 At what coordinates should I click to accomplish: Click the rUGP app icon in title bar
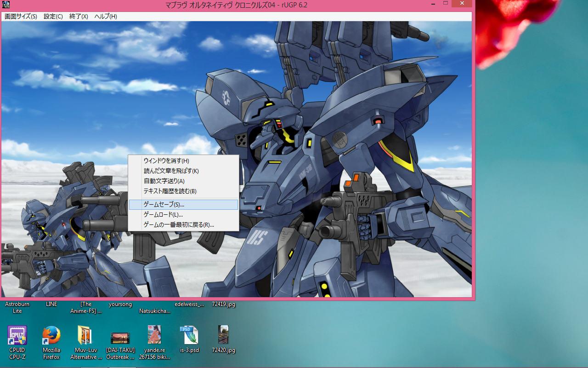point(6,5)
